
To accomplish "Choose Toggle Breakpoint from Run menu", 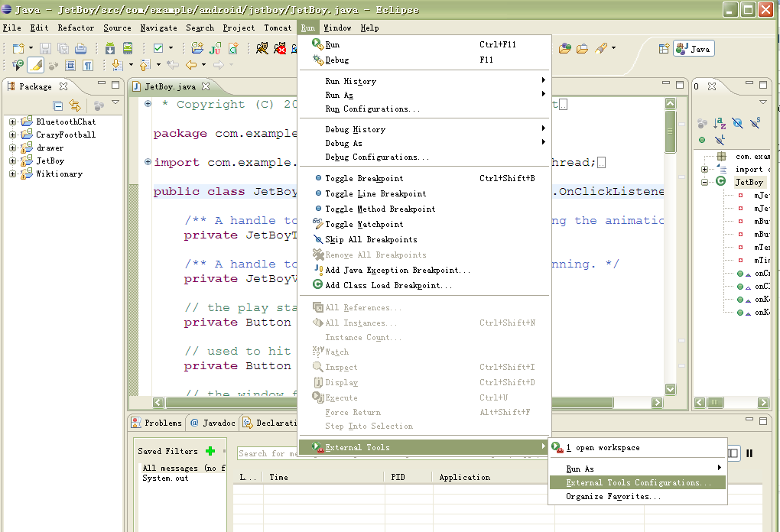I will point(424,179).
